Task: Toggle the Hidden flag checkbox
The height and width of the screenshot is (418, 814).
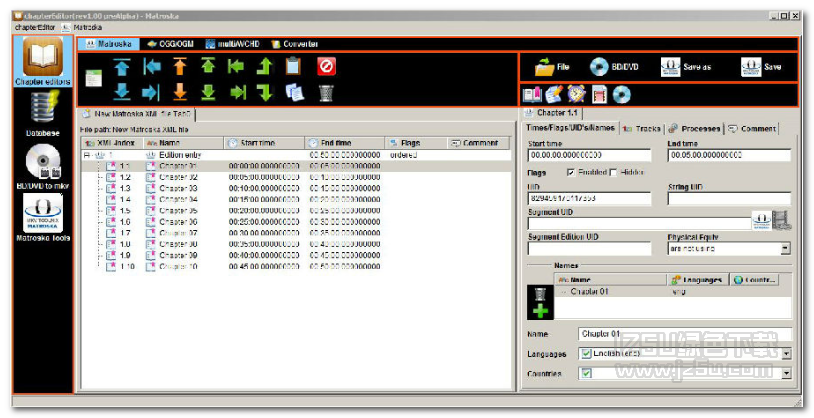Action: pos(613,172)
